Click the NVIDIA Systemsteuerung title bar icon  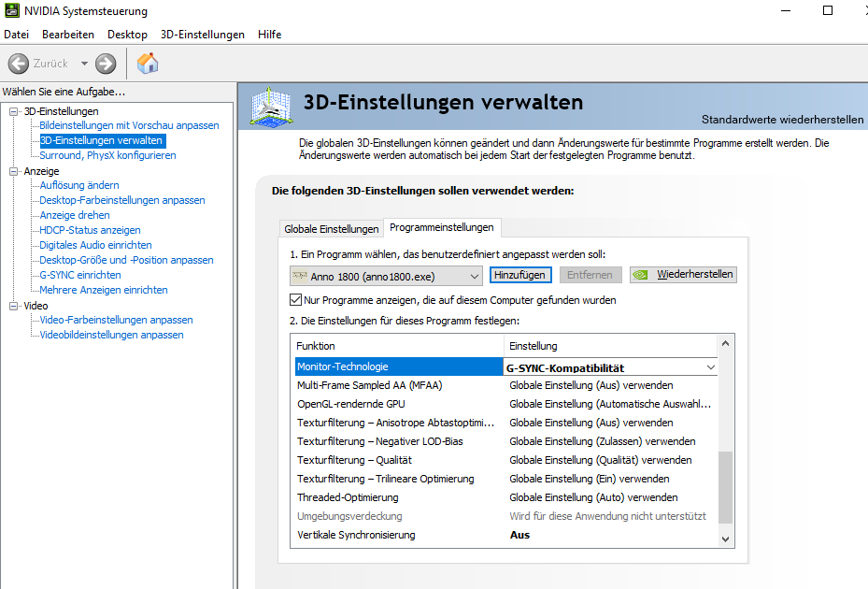(x=11, y=10)
